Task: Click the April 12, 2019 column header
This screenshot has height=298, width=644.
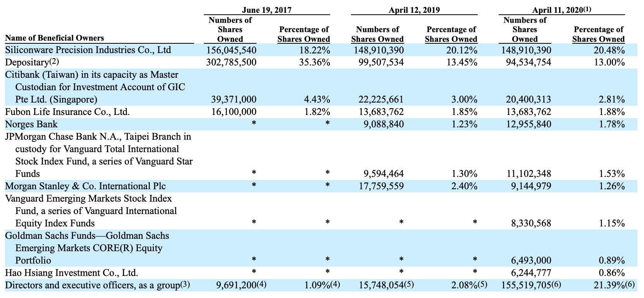Action: point(414,10)
